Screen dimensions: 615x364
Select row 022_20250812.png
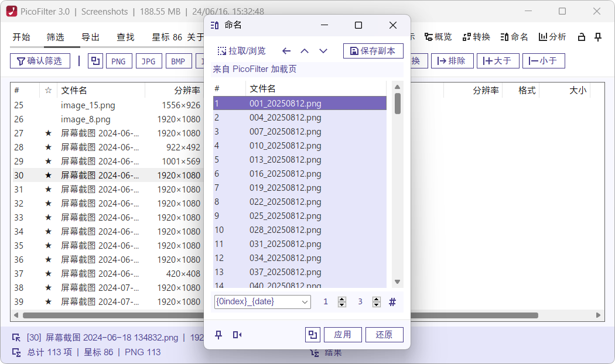(x=300, y=202)
